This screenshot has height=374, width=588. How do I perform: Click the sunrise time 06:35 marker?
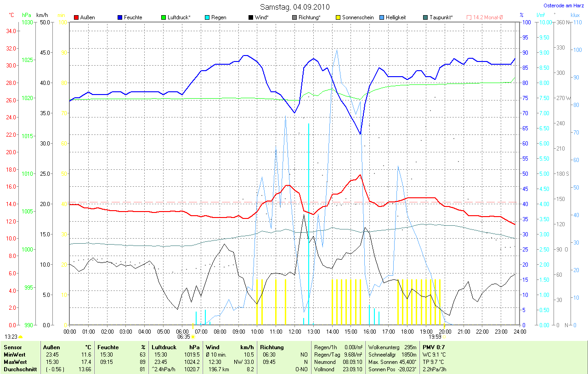(183, 336)
